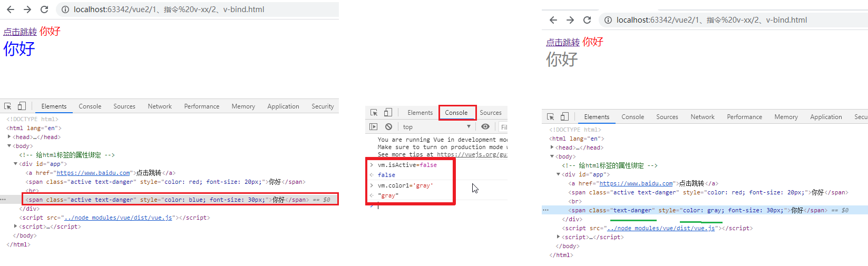The image size is (868, 266).
Task: Collapse the body node in right DOM tree
Action: 552,156
